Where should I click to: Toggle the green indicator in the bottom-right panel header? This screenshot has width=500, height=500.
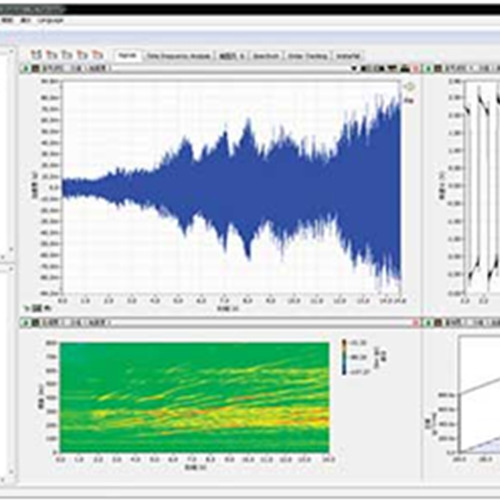pos(429,322)
